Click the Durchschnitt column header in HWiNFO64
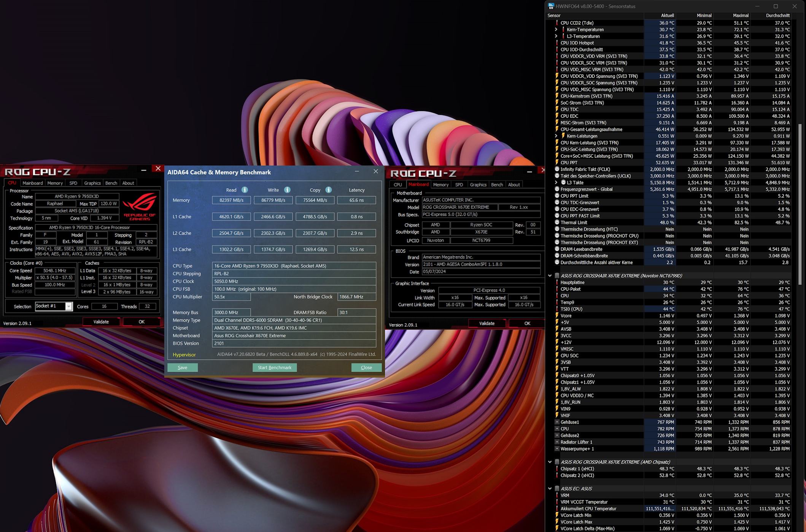The width and height of the screenshot is (806, 532). (x=771, y=16)
